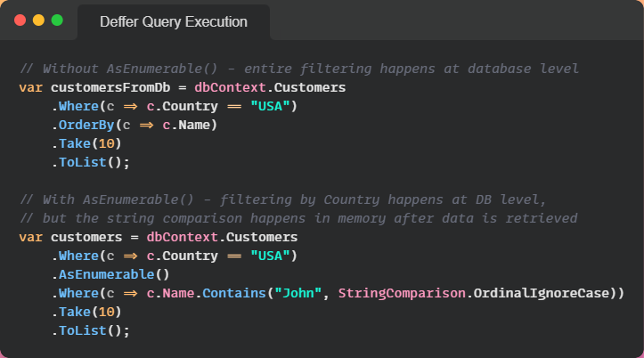Click the OrderBy method call
This screenshot has width=644, height=358.
(x=86, y=125)
